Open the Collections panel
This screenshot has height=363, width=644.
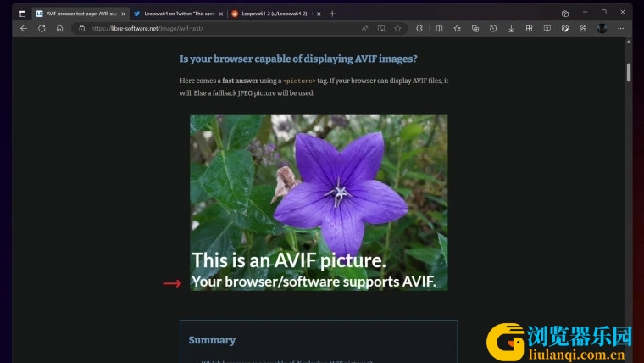point(475,28)
